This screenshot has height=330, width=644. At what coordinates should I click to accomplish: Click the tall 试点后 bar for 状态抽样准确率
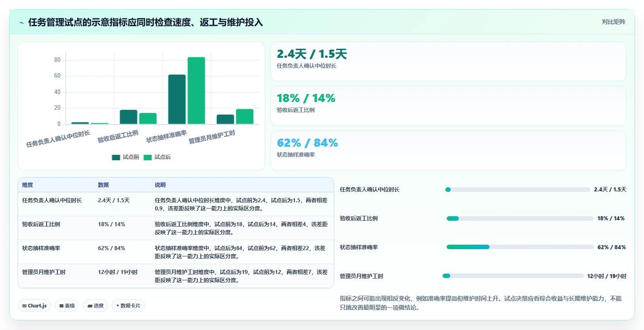tap(196, 91)
